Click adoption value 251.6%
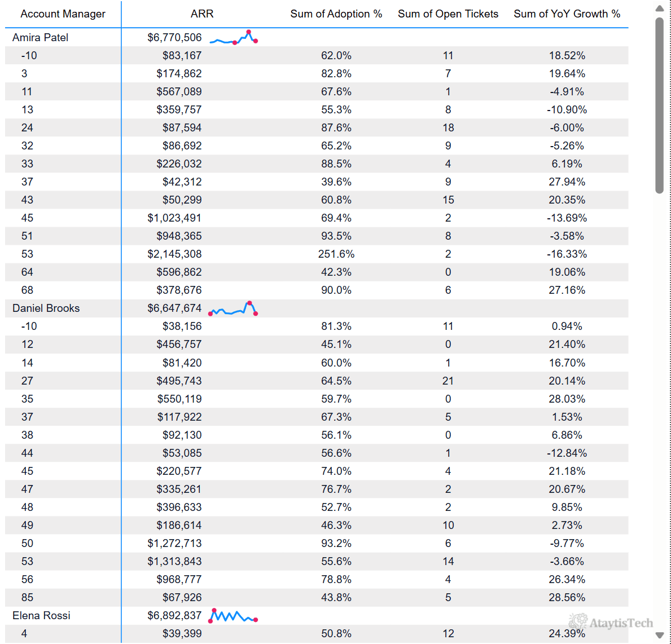This screenshot has width=671, height=644. (x=336, y=254)
